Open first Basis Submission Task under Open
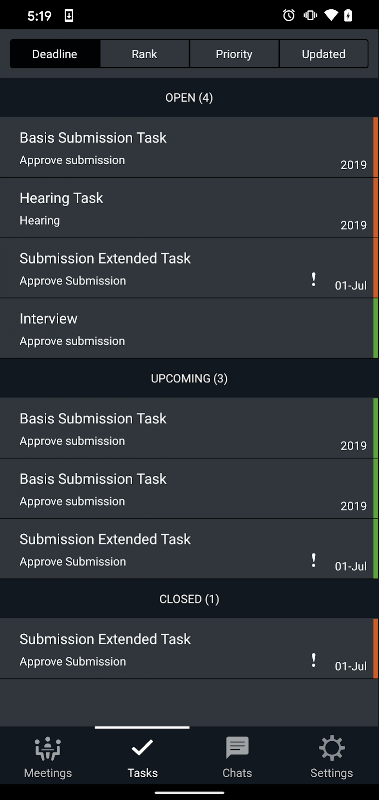 click(187, 147)
